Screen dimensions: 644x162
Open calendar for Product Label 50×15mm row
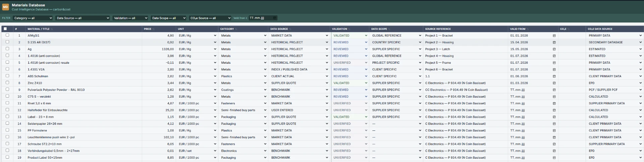point(554,158)
